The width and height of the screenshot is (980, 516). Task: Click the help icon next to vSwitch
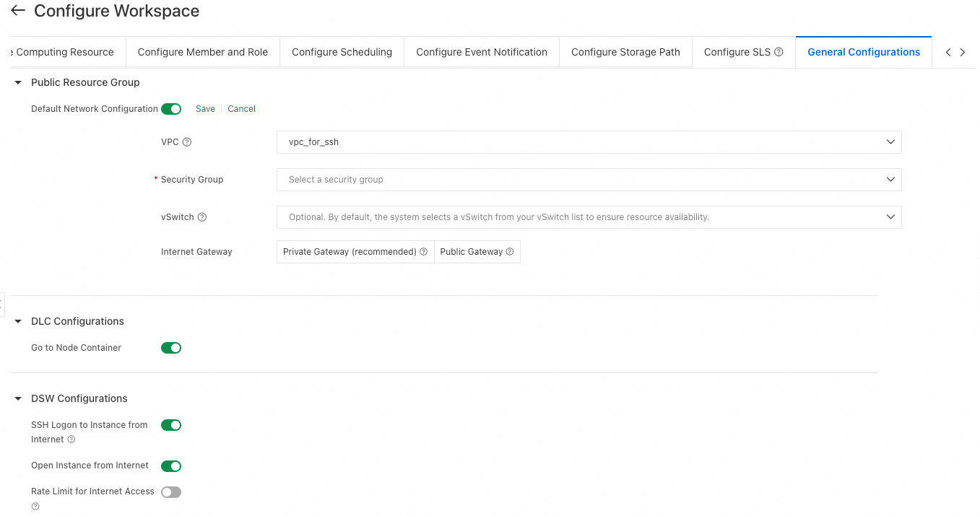[x=202, y=217]
